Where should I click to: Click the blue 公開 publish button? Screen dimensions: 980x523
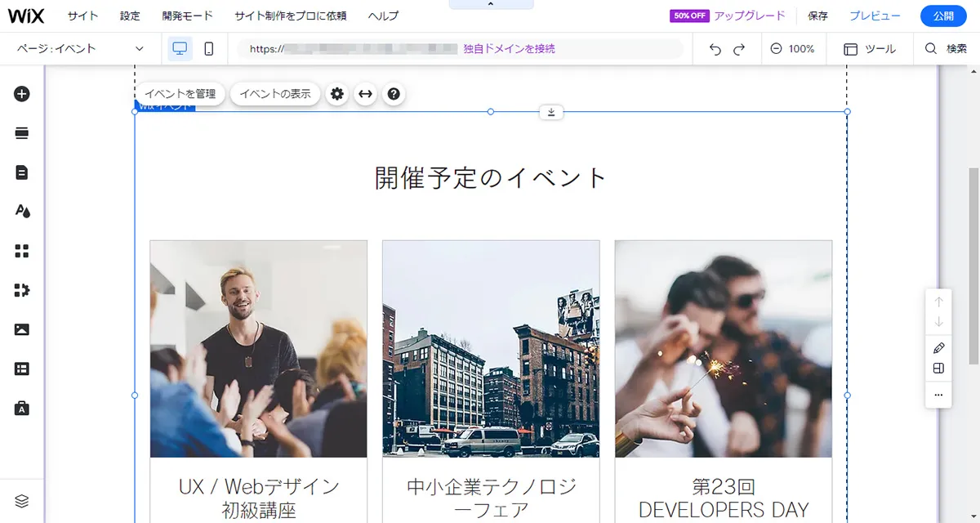pos(942,16)
